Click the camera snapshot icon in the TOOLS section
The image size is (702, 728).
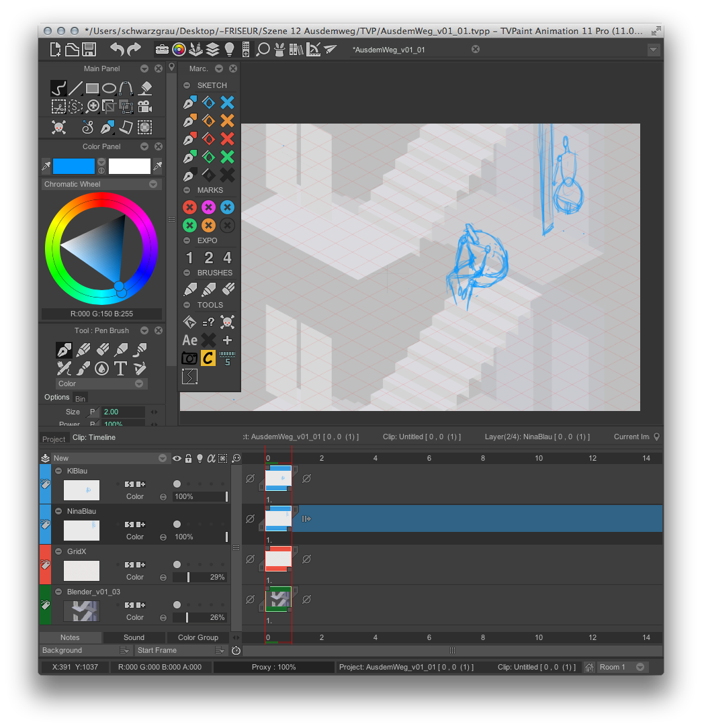(x=189, y=359)
